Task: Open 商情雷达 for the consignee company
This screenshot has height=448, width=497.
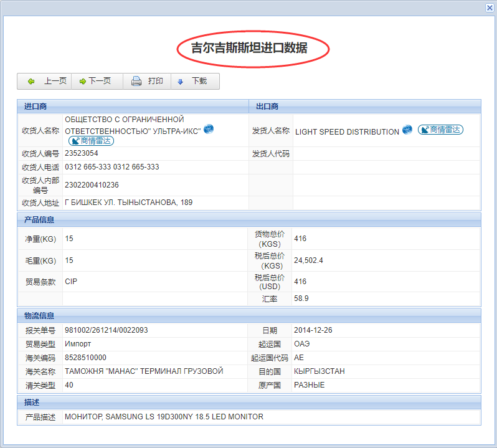Action: click(91, 141)
